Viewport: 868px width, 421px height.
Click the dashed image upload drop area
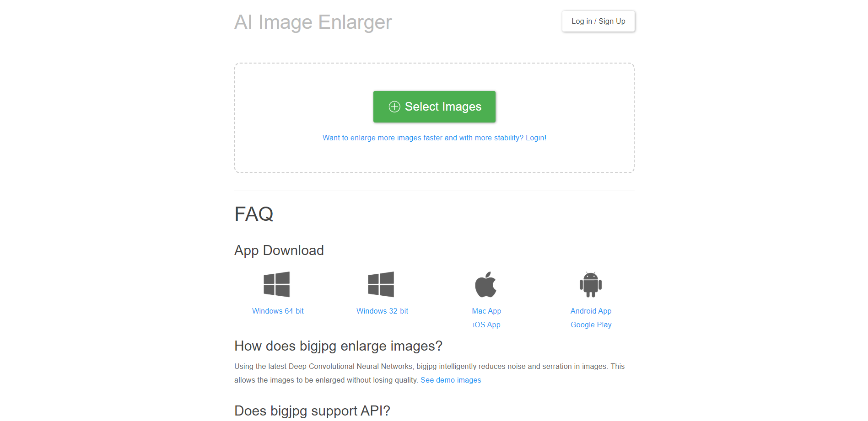click(x=434, y=118)
